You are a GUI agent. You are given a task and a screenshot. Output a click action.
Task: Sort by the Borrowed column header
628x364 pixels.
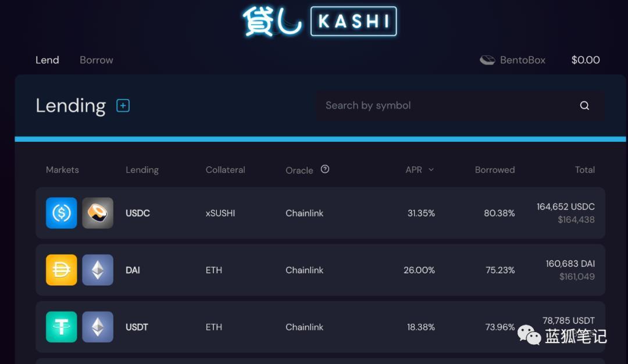coord(494,170)
